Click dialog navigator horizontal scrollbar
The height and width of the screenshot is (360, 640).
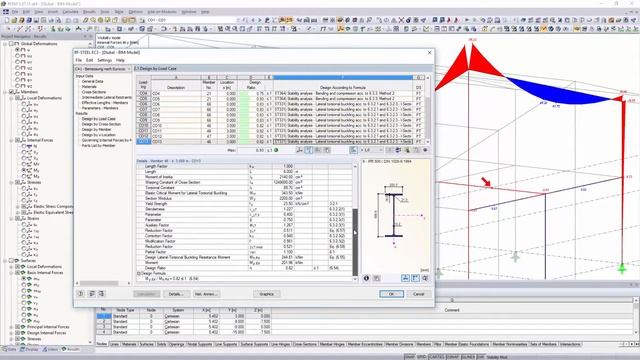pos(103,283)
